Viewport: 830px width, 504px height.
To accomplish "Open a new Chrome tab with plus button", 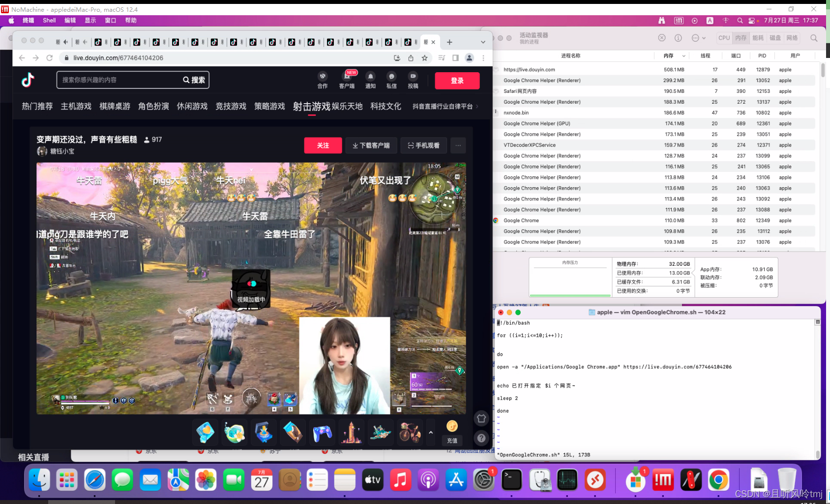I will [x=449, y=42].
